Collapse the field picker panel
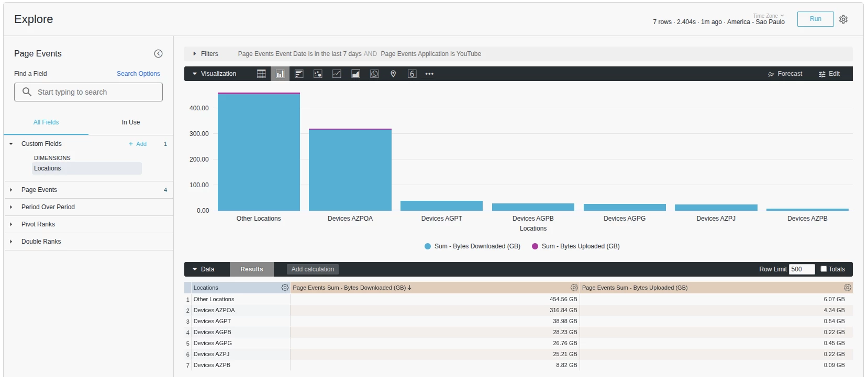Image resolution: width=868 pixels, height=377 pixels. tap(158, 54)
